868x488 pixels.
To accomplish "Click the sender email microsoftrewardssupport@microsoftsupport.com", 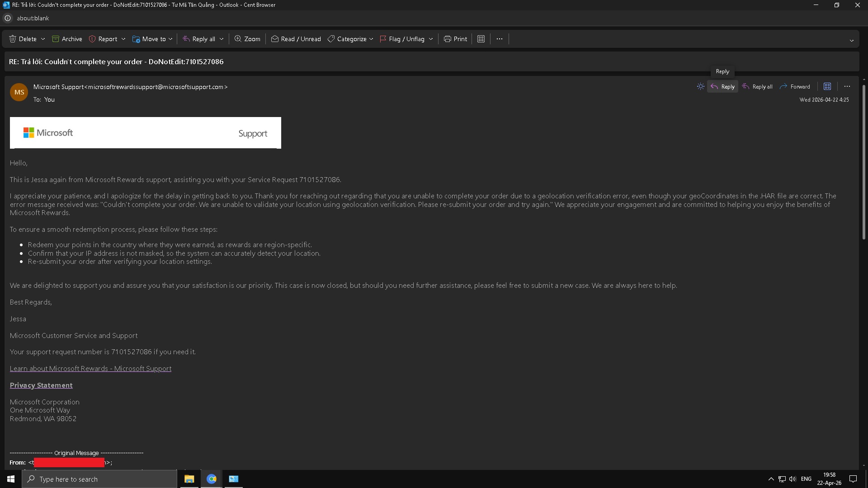I will pyautogui.click(x=158, y=87).
